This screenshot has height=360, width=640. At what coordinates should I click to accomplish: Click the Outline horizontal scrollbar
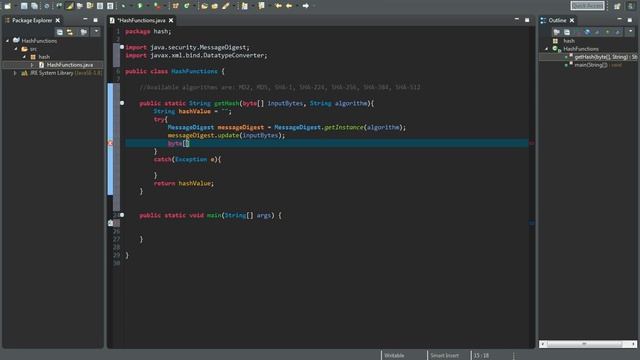[x=587, y=344]
